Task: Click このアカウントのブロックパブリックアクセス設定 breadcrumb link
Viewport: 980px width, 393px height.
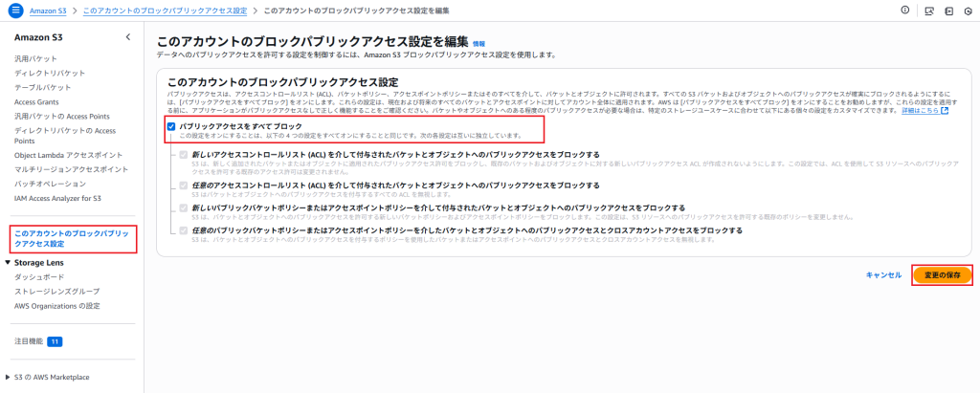Action: (x=165, y=11)
